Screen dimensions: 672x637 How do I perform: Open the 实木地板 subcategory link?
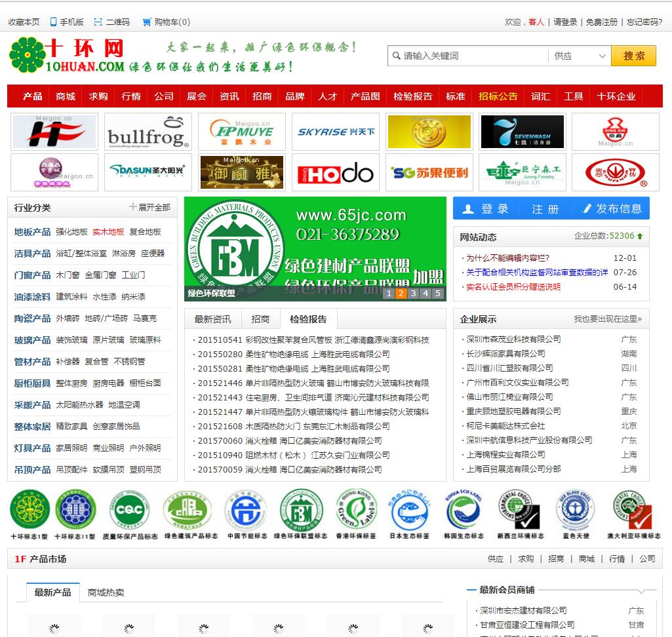coord(108,232)
